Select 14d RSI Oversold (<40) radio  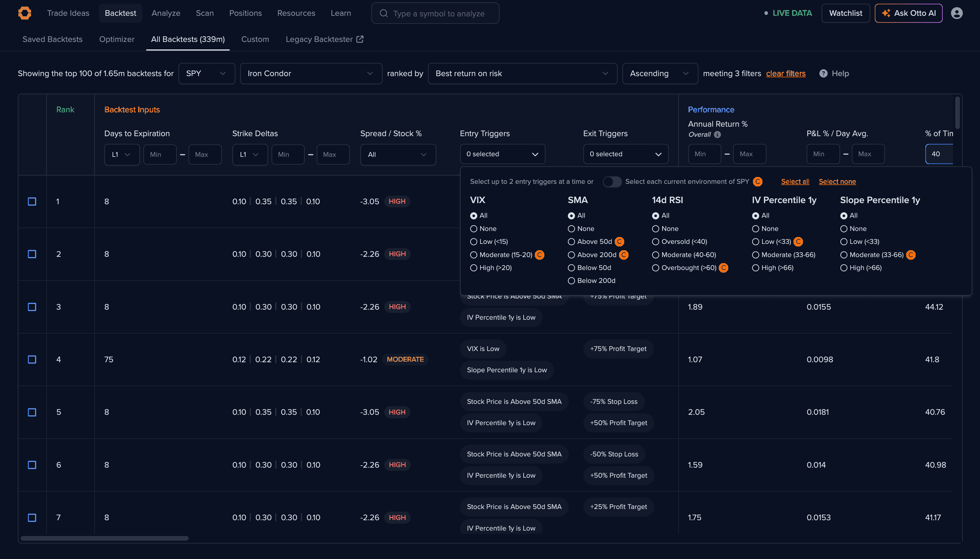(656, 242)
